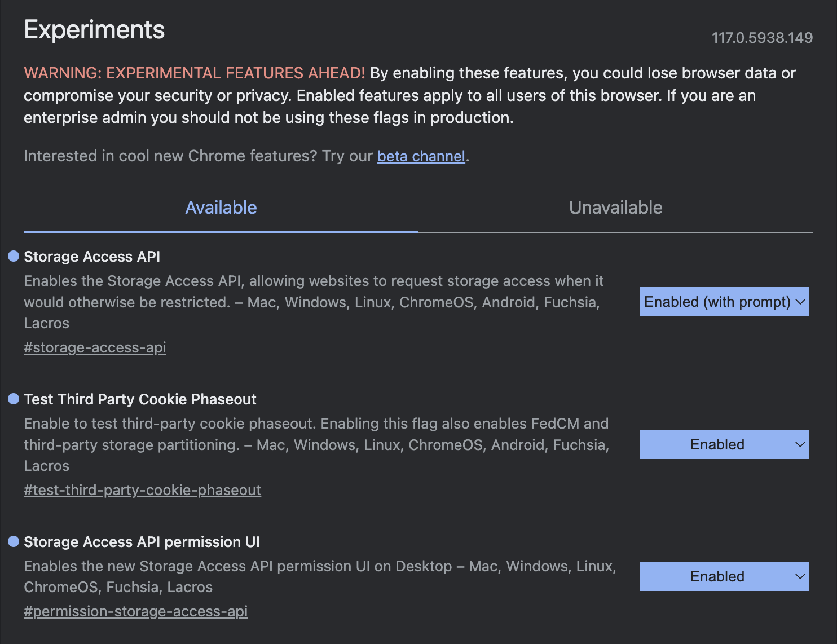Click the #test-third-party-cookie-phaseout link
Image resolution: width=837 pixels, height=644 pixels.
tap(142, 490)
